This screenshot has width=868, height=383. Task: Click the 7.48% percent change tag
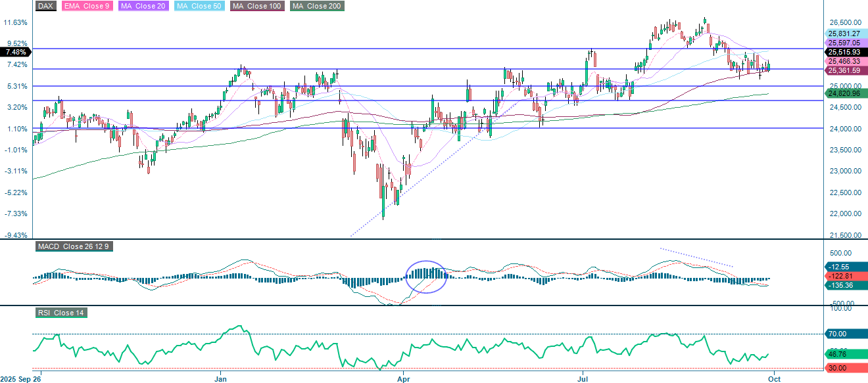coord(16,52)
